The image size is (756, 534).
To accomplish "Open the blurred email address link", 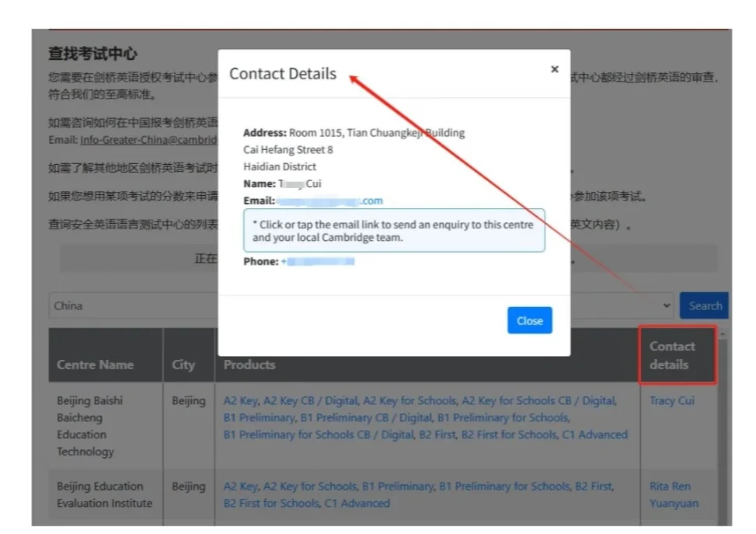I will coord(330,201).
